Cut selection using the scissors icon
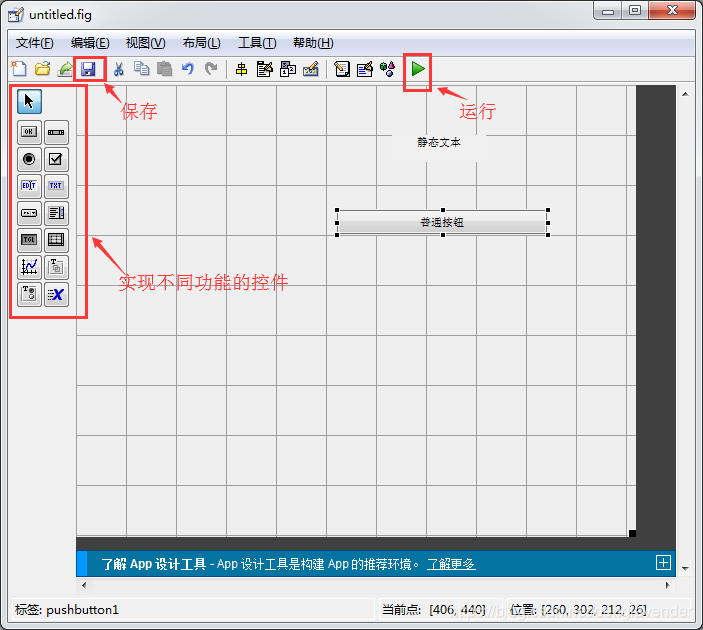This screenshot has width=703, height=630. point(119,69)
